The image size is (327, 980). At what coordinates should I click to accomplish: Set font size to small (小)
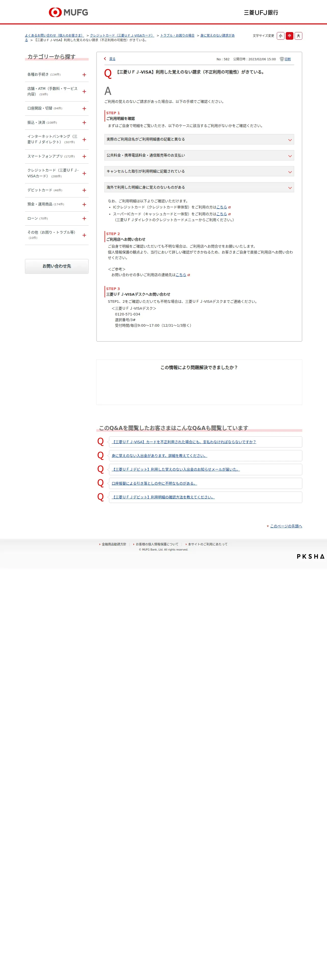coord(281,36)
